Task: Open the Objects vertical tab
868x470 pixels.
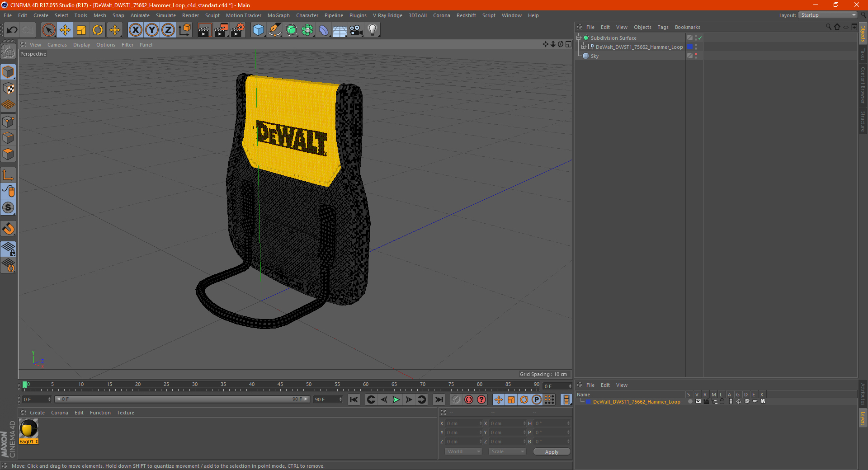Action: click(863, 34)
